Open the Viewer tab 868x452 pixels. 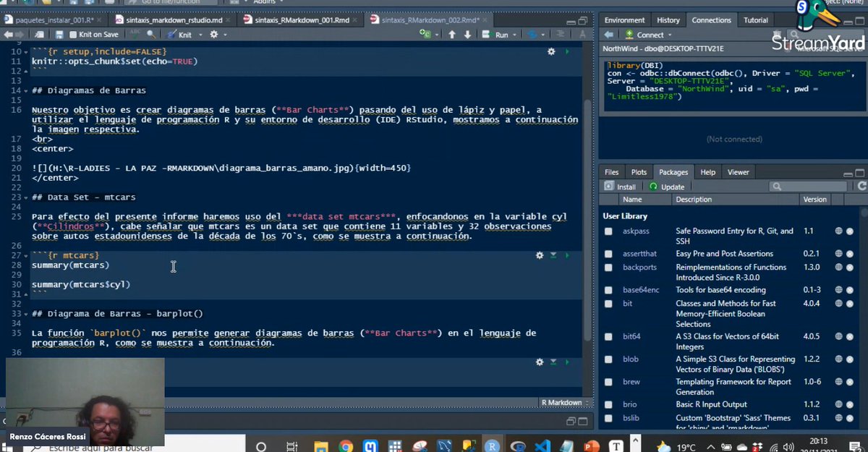pyautogui.click(x=739, y=172)
